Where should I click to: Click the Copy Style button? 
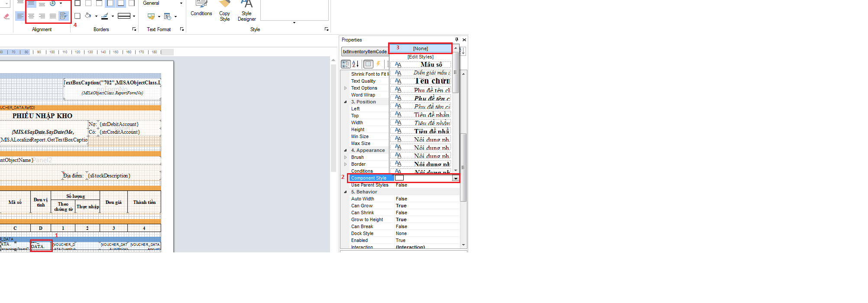225,10
